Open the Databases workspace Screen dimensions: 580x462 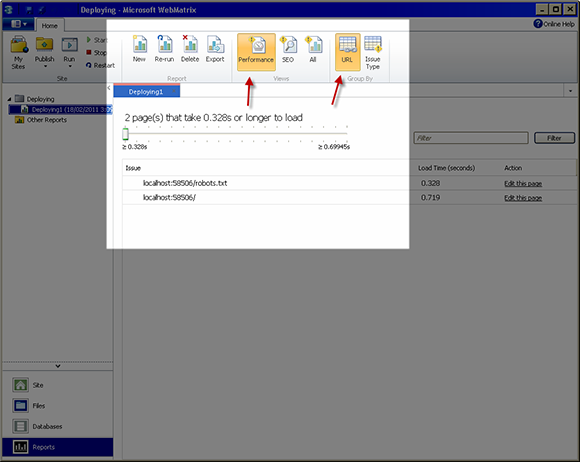click(57, 426)
